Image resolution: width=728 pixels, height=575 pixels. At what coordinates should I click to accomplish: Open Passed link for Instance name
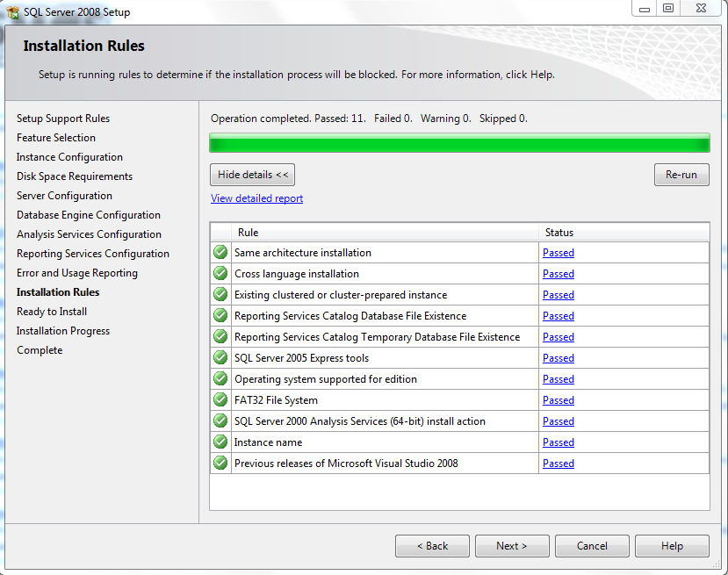[x=559, y=442]
